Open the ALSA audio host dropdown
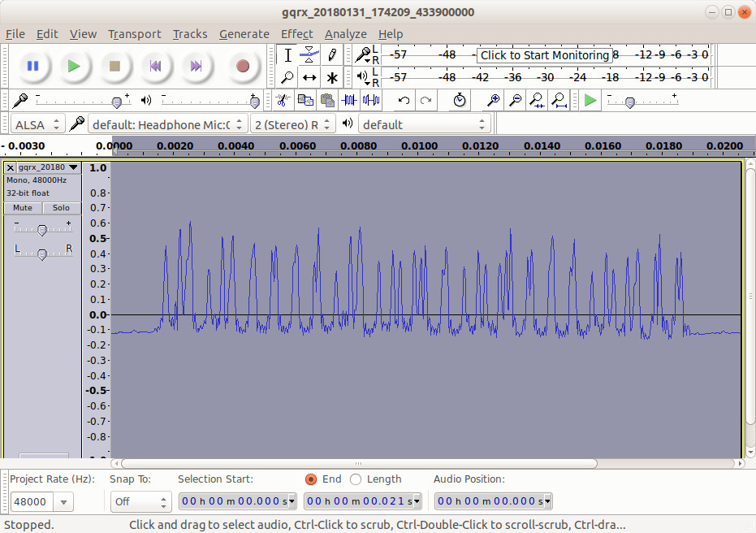 click(37, 124)
